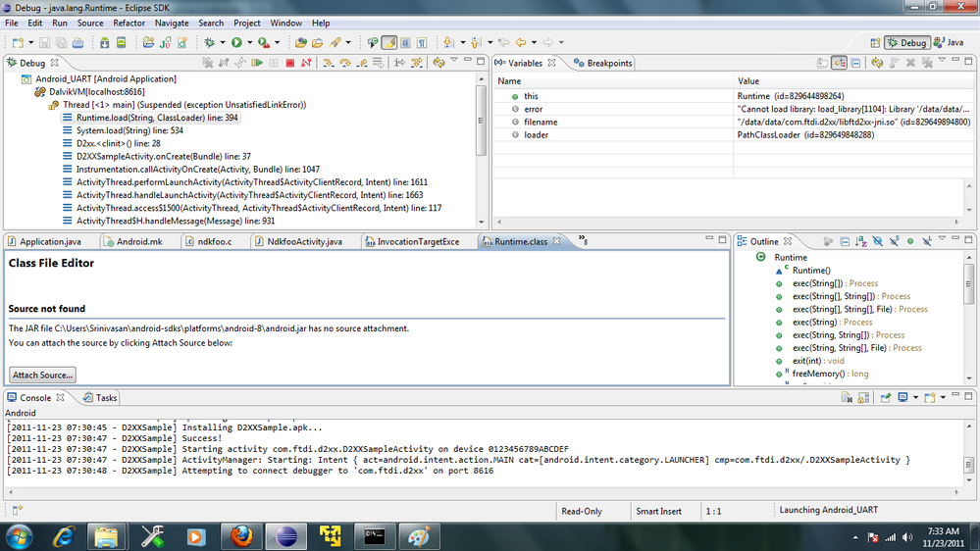The height and width of the screenshot is (551, 980).
Task: Open the External Tools dropdown arrow
Action: [x=277, y=42]
